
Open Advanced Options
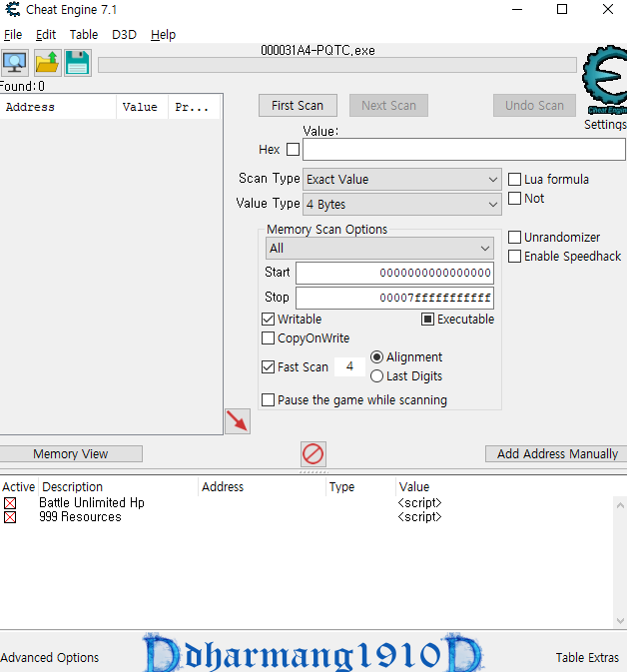50,657
